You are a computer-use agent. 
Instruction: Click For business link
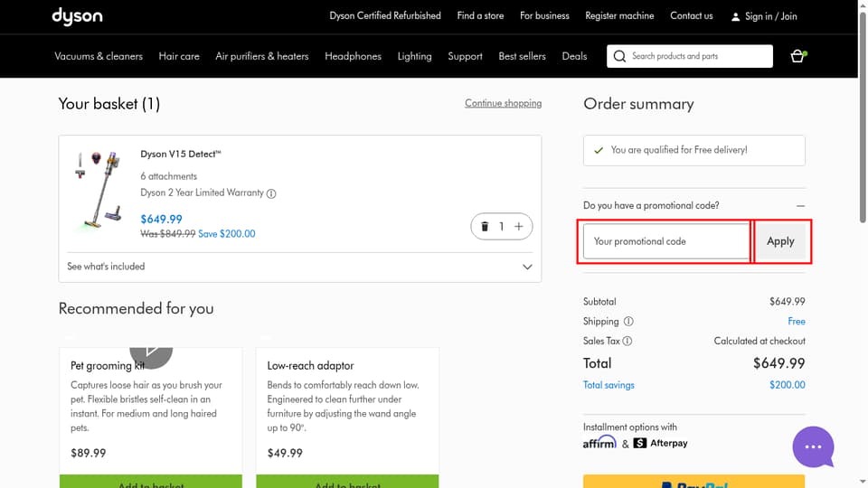click(x=544, y=16)
